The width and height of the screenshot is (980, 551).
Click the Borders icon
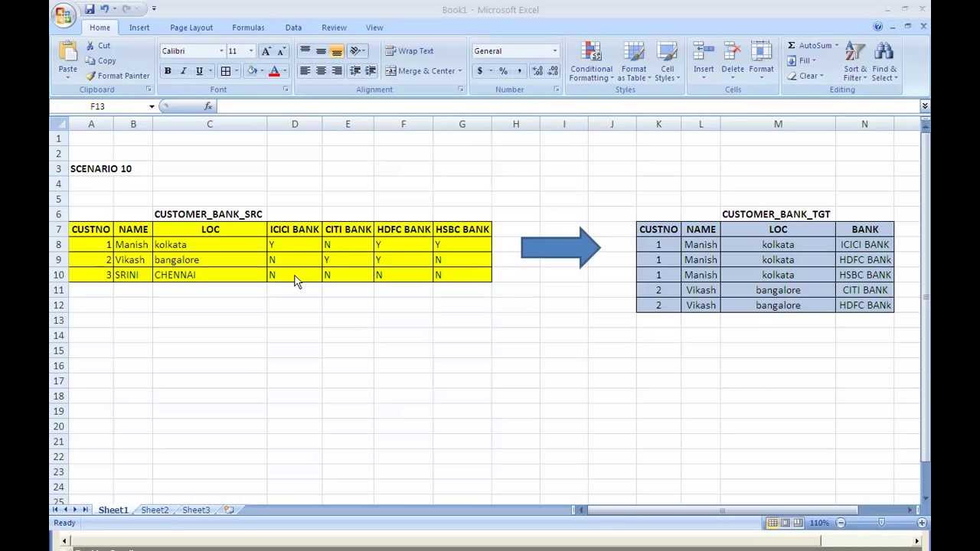(x=226, y=71)
